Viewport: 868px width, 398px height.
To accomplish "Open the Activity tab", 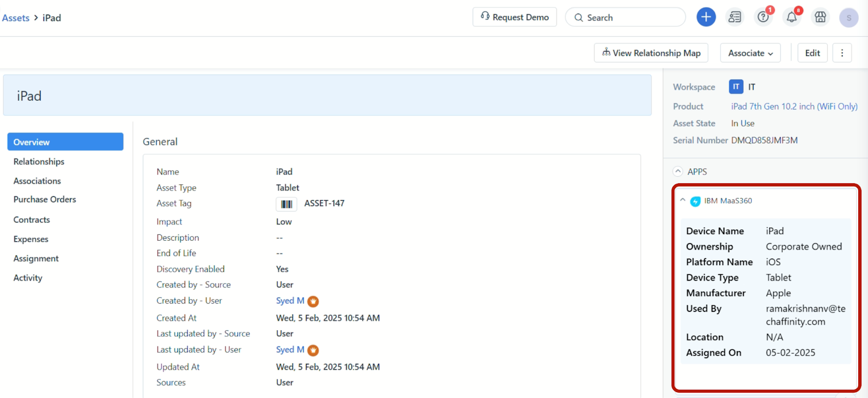I will (28, 278).
